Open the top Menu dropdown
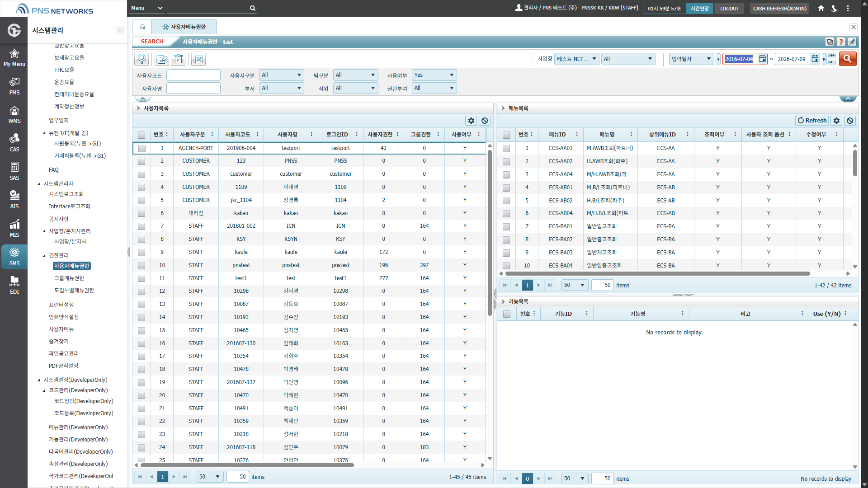Image resolution: width=868 pixels, height=488 pixels. (146, 8)
